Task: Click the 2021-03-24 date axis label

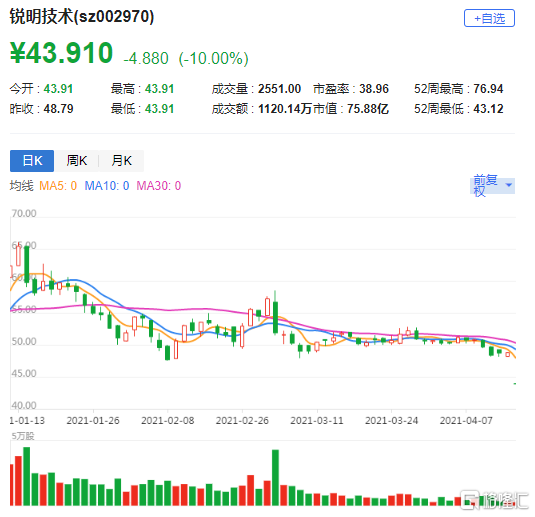Action: (392, 420)
